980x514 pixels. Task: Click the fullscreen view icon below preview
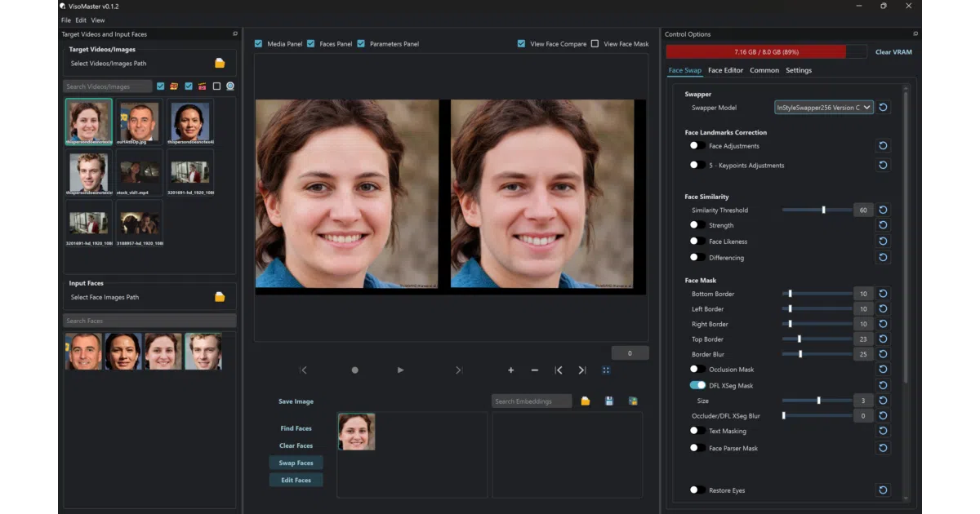[605, 370]
